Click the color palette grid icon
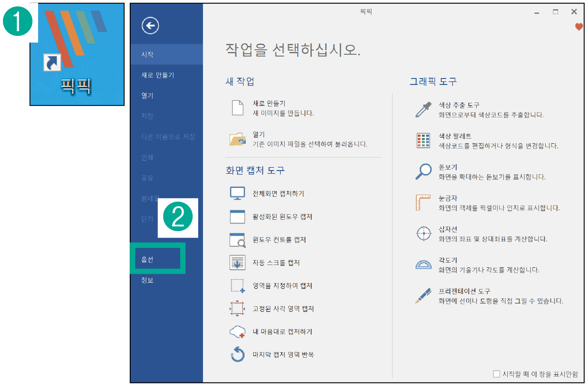588x386 pixels. tap(423, 141)
